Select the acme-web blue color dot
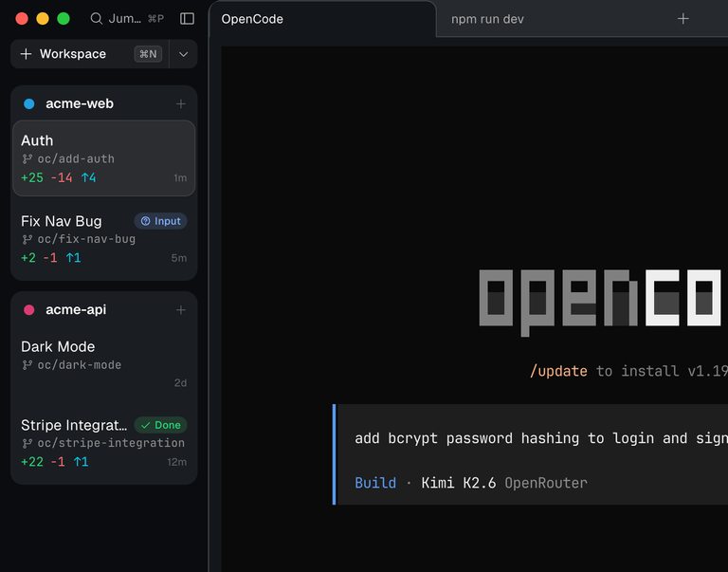The height and width of the screenshot is (572, 728). (x=28, y=103)
